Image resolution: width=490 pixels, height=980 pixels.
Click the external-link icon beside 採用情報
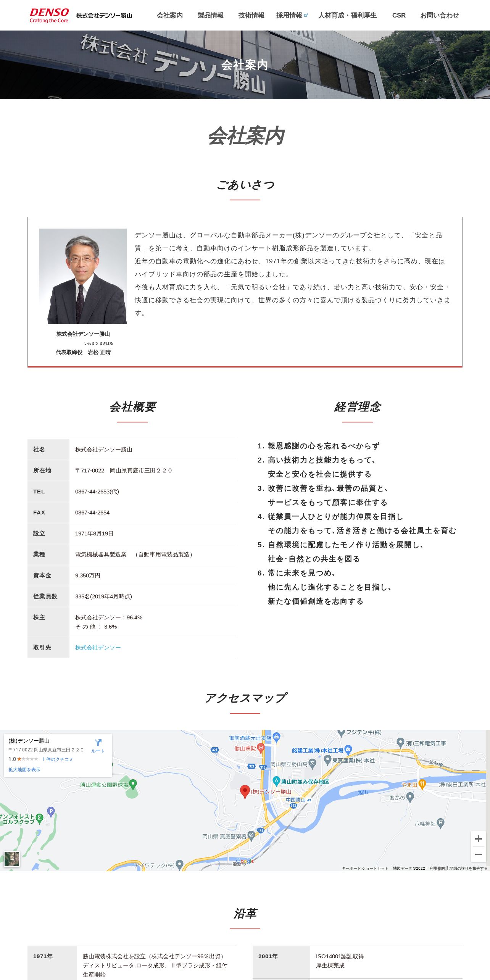coord(306,15)
